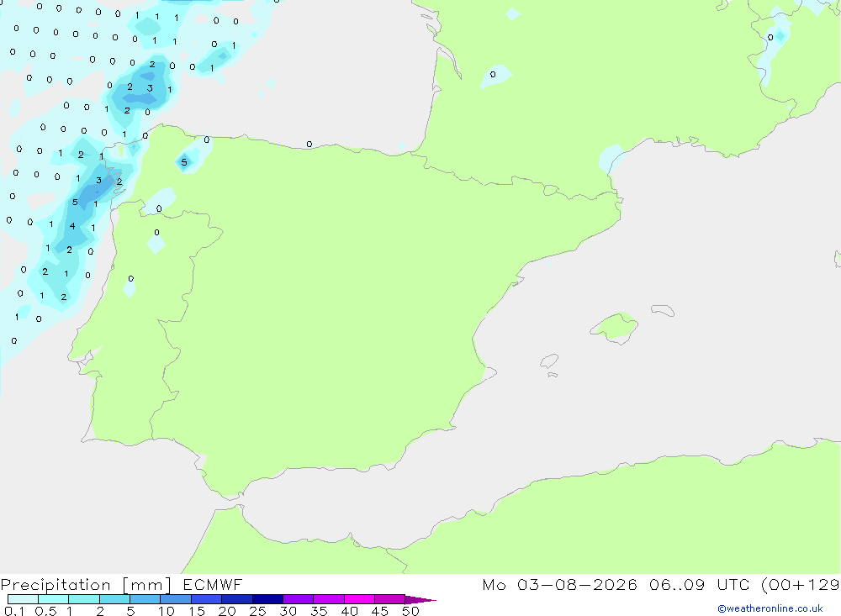Click the lightest 0.1–0.5 mm legend swatch

pos(23,599)
